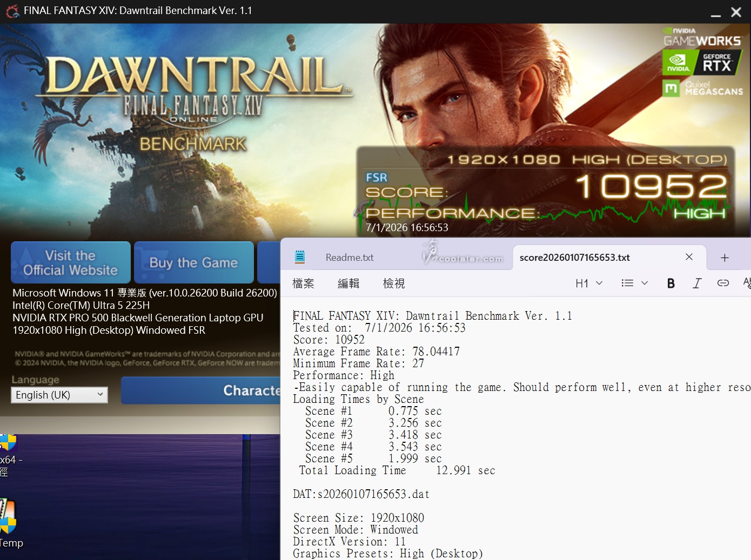The width and height of the screenshot is (751, 560).
Task: Toggle bold formatting in Notepad
Action: 670,284
